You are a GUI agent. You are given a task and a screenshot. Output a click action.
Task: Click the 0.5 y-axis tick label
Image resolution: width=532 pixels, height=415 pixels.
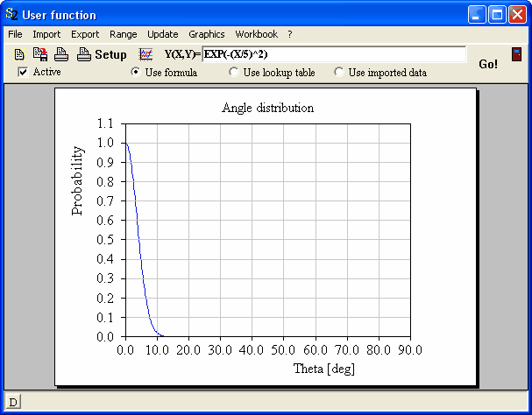click(105, 239)
